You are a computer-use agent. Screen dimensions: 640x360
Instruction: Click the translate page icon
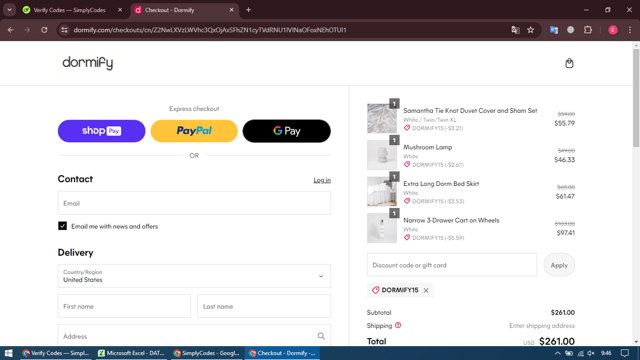(x=515, y=30)
